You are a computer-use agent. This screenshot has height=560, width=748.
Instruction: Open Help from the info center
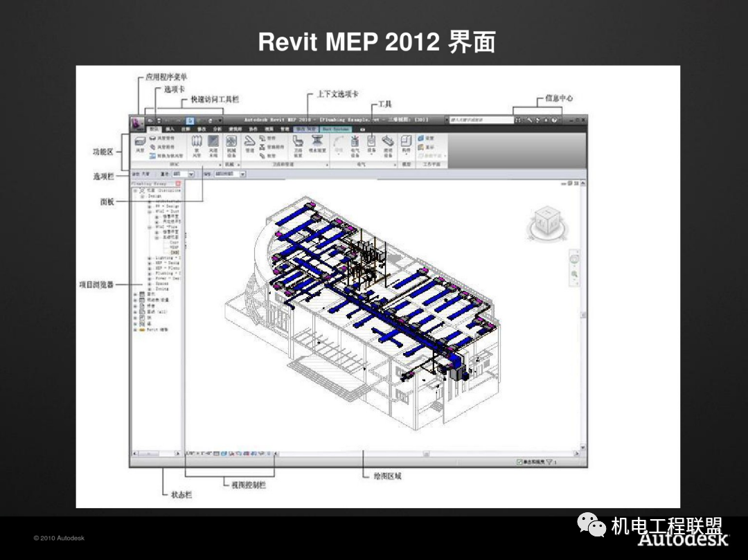tap(554, 120)
